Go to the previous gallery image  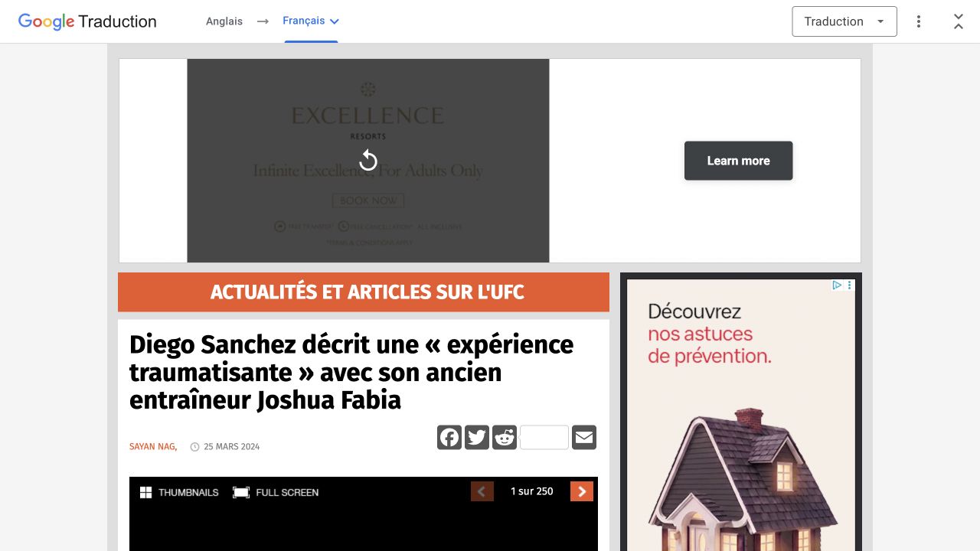pos(482,491)
